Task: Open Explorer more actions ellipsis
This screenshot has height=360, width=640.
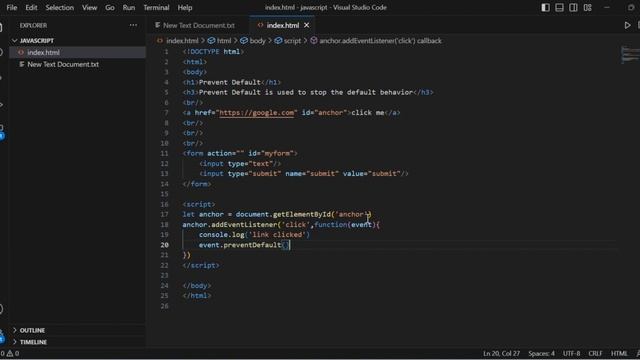Action: (x=133, y=25)
